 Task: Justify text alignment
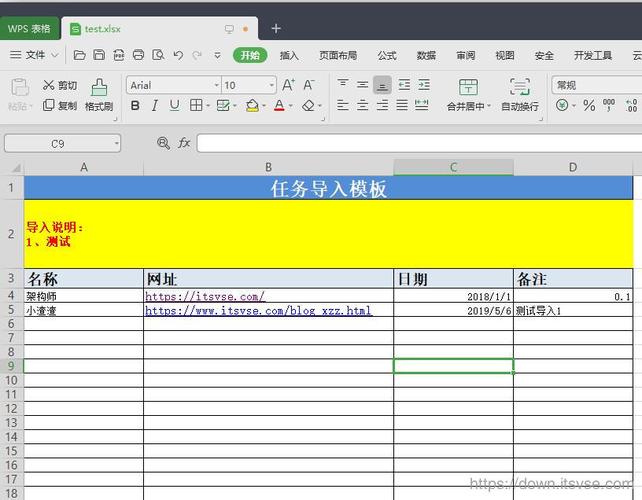[x=402, y=105]
